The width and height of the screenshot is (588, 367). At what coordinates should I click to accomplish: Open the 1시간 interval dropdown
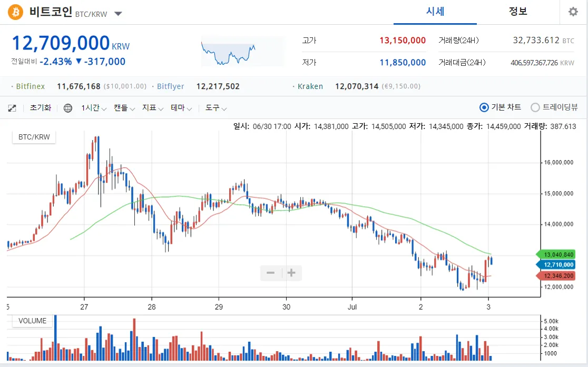tap(93, 108)
